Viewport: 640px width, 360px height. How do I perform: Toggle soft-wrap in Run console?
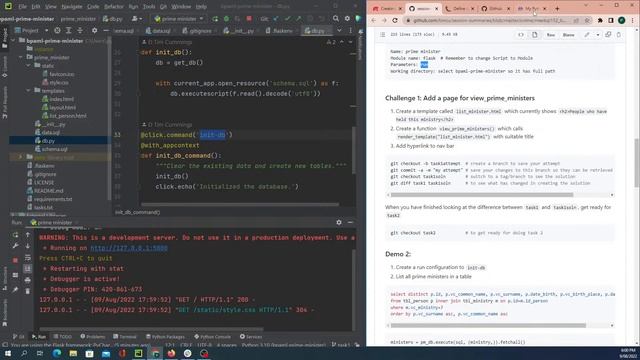[28, 258]
